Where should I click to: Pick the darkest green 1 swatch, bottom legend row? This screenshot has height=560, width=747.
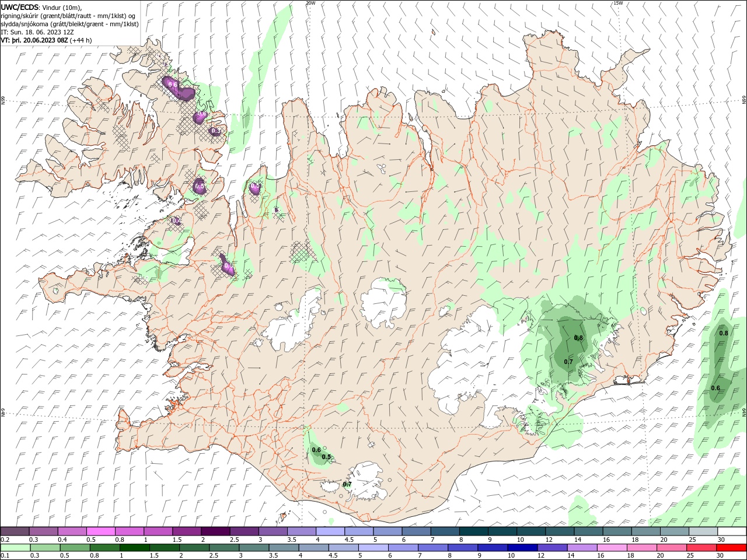tap(135, 548)
